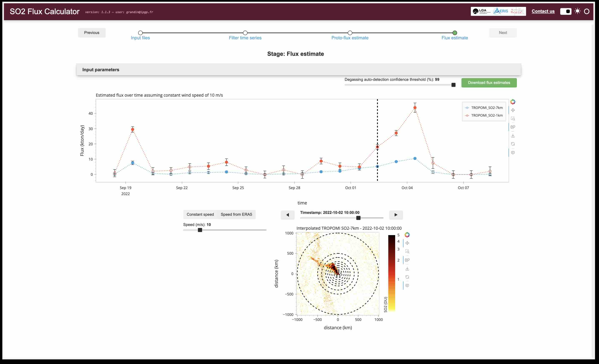
Task: Open the Contact us link
Action: point(543,11)
